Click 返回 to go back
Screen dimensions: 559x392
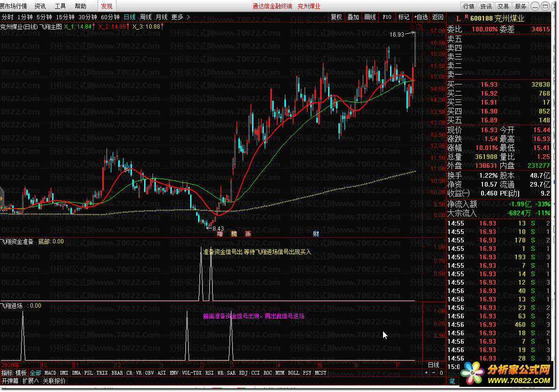pyautogui.click(x=438, y=17)
